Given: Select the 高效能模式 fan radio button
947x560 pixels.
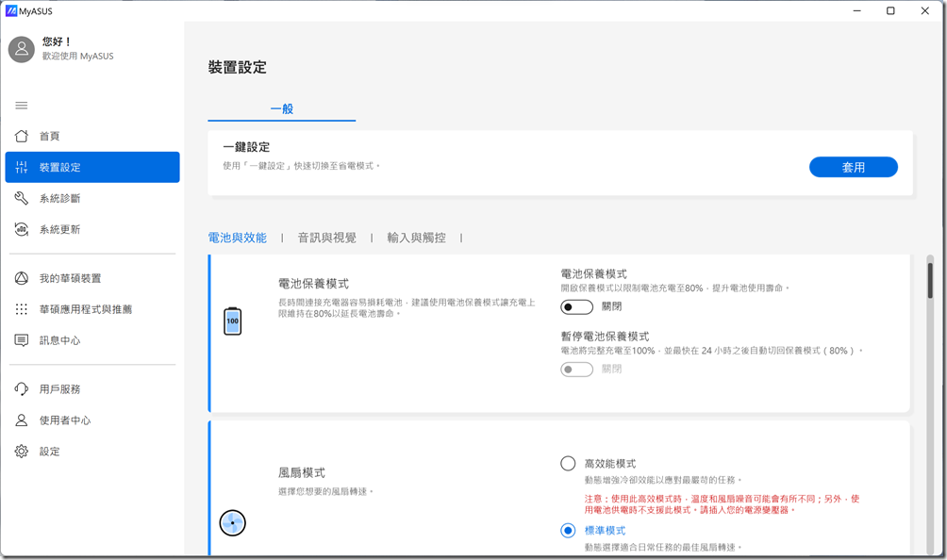Looking at the screenshot, I should click(568, 464).
